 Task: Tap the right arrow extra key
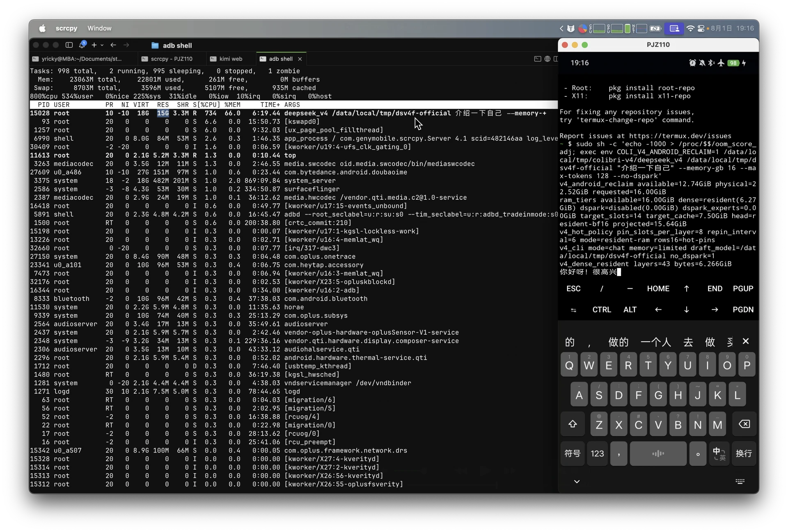click(715, 309)
